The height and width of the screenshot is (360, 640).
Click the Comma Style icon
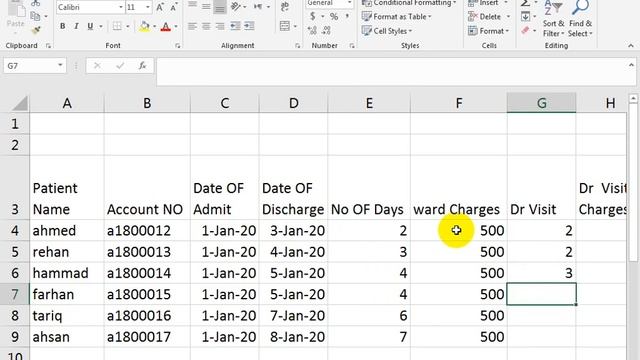pyautogui.click(x=347, y=16)
